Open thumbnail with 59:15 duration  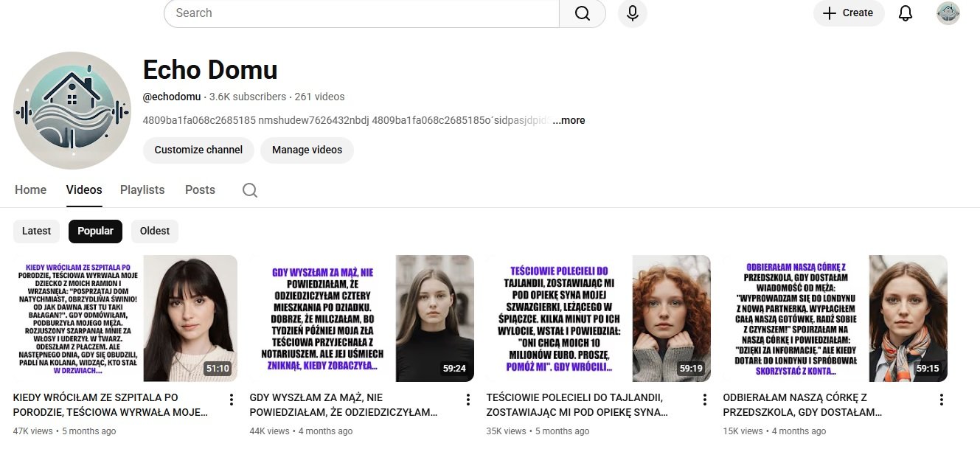point(835,319)
